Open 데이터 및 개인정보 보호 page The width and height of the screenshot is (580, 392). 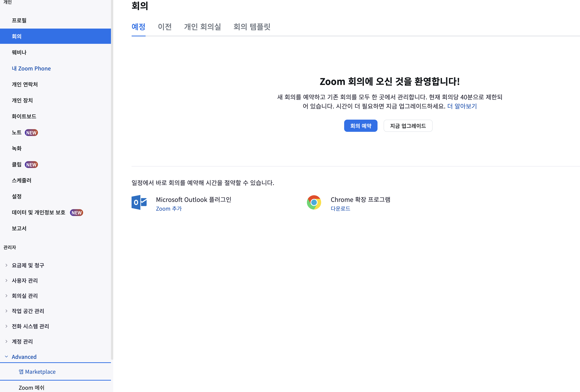coord(39,212)
